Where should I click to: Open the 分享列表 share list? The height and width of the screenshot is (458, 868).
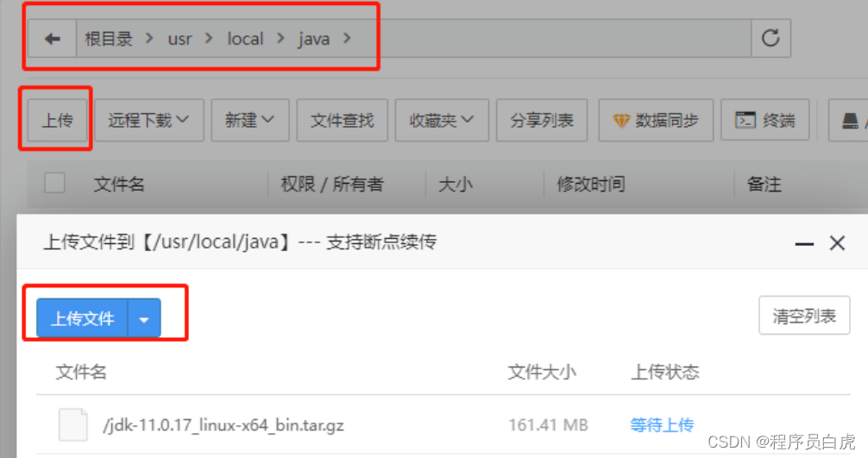(x=541, y=120)
